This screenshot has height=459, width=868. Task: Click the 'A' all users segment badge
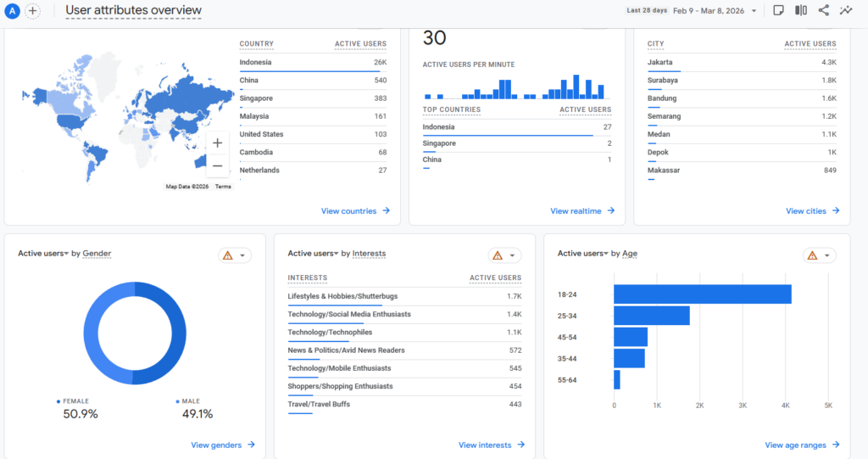(x=12, y=11)
